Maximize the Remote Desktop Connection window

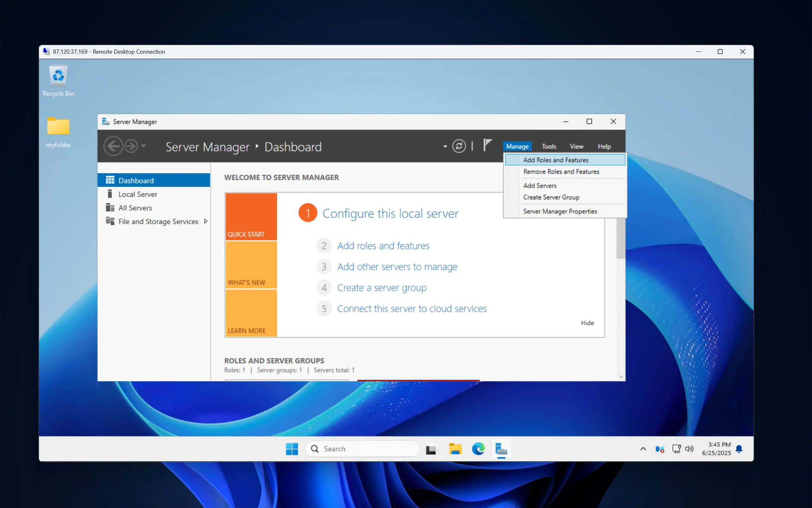point(720,52)
